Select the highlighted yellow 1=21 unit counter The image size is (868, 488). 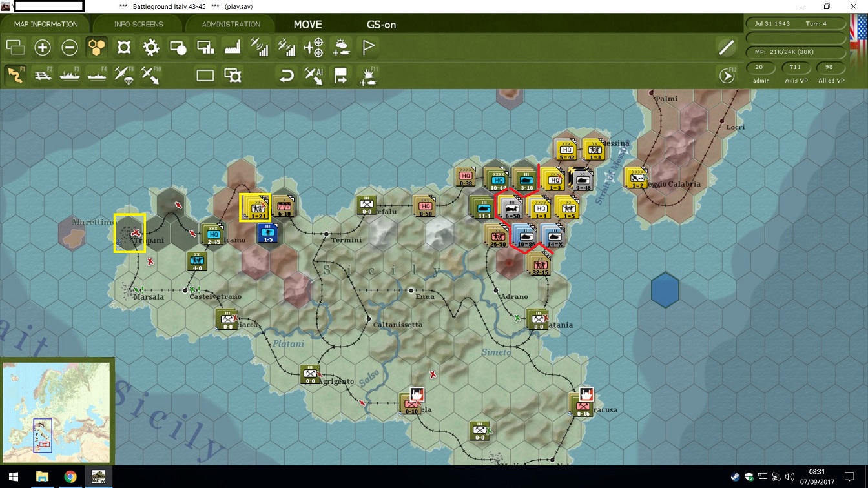(x=257, y=208)
